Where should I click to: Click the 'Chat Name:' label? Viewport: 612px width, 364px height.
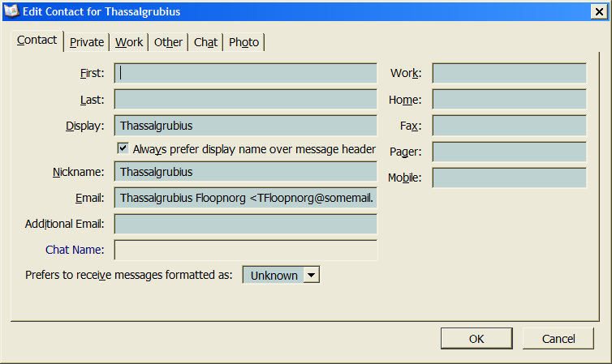(75, 250)
